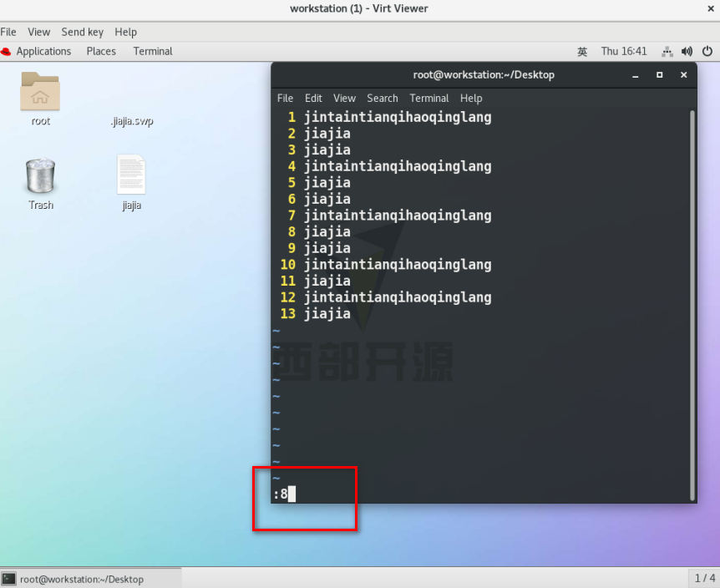Screen dimensions: 720x588
Task: Select the jiajia text file icon
Action: point(131,175)
